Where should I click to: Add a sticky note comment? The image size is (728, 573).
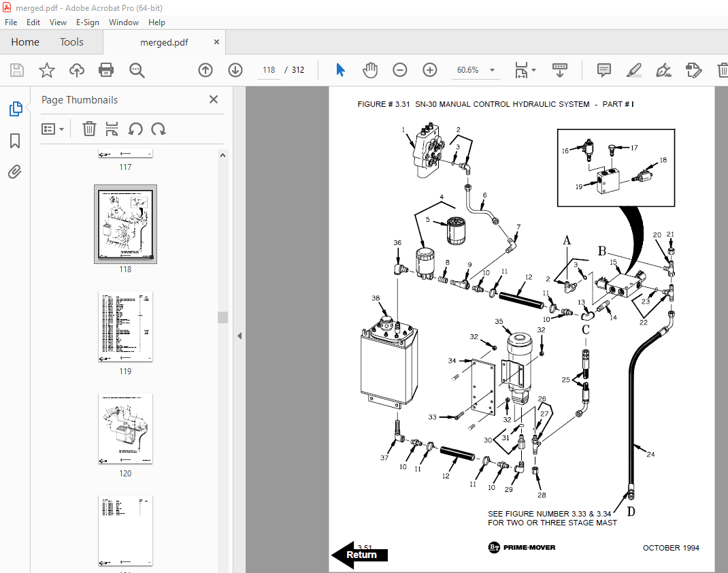pyautogui.click(x=603, y=69)
